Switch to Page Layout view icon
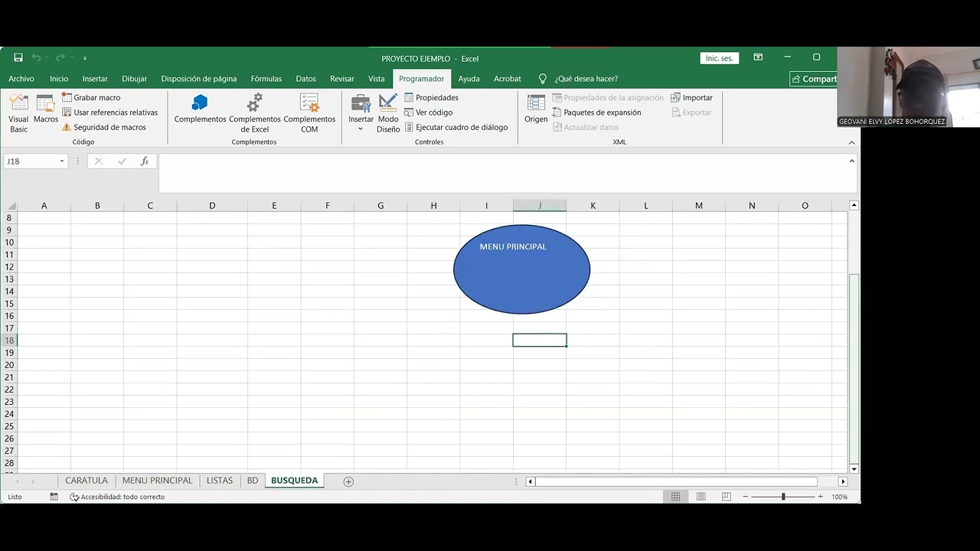 click(701, 497)
